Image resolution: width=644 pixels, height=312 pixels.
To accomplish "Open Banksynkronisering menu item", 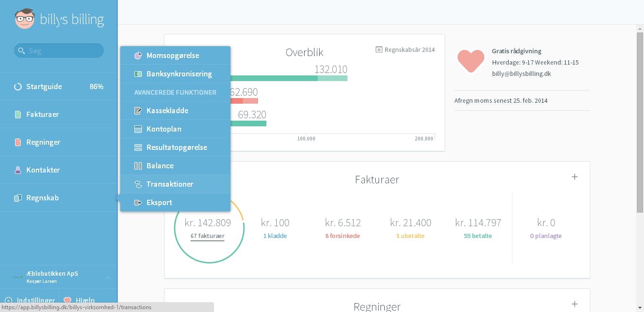I will coord(175,74).
